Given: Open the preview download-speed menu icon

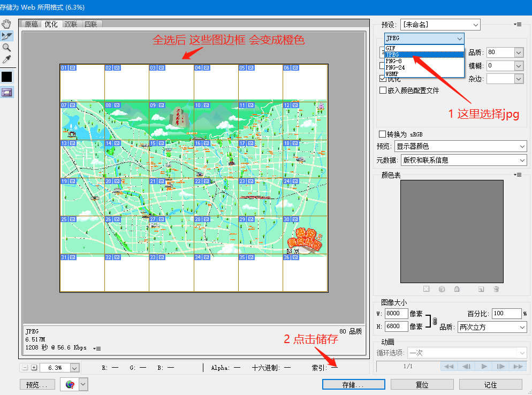Looking at the screenshot, I should [97, 348].
